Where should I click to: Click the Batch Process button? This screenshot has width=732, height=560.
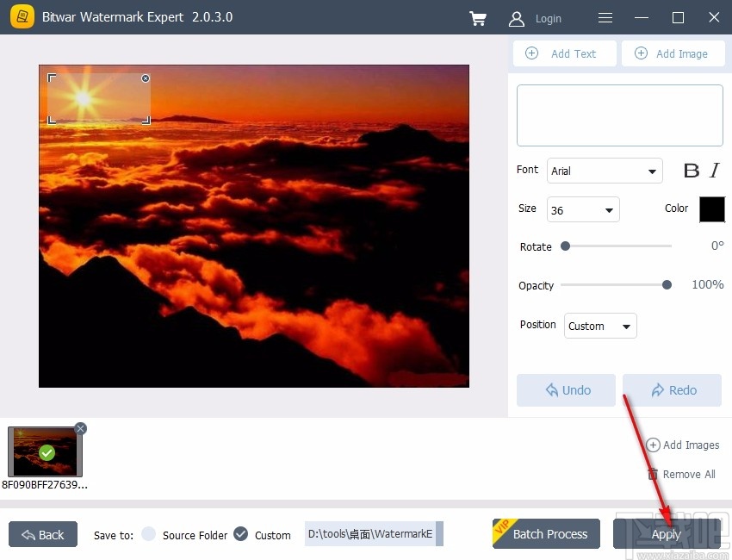(546, 534)
